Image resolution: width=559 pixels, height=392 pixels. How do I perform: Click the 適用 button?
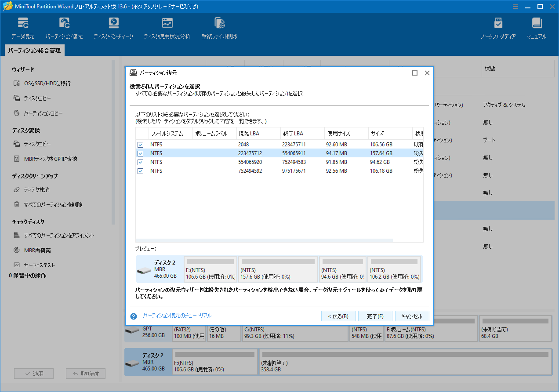coord(34,374)
